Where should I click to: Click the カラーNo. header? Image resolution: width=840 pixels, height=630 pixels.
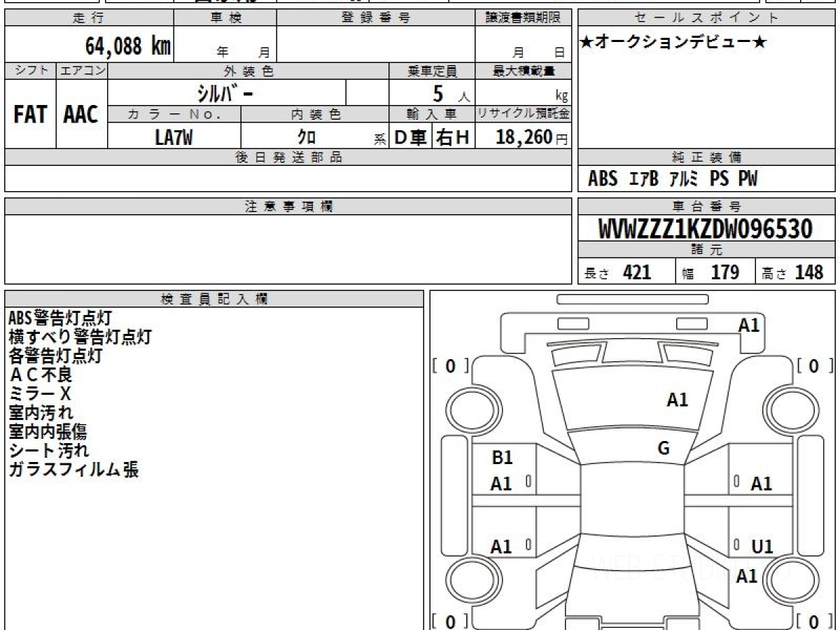(174, 115)
